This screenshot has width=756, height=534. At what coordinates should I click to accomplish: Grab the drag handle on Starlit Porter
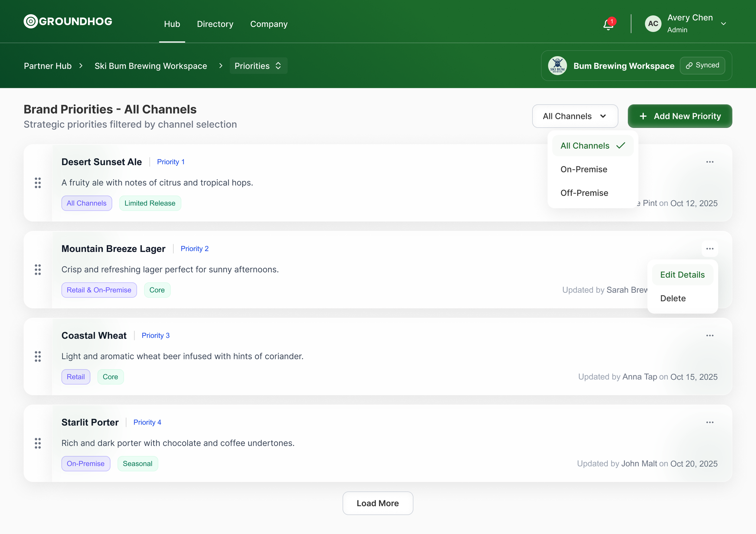[x=38, y=443]
